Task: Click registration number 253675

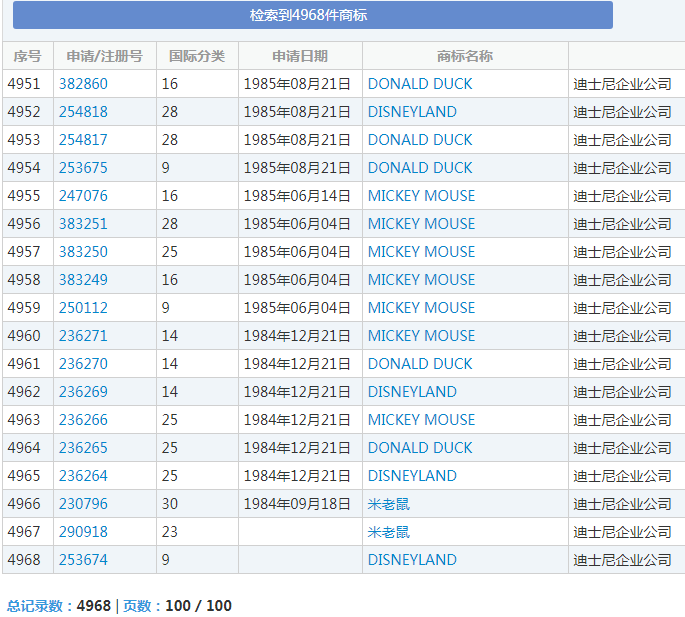Action: 83,168
